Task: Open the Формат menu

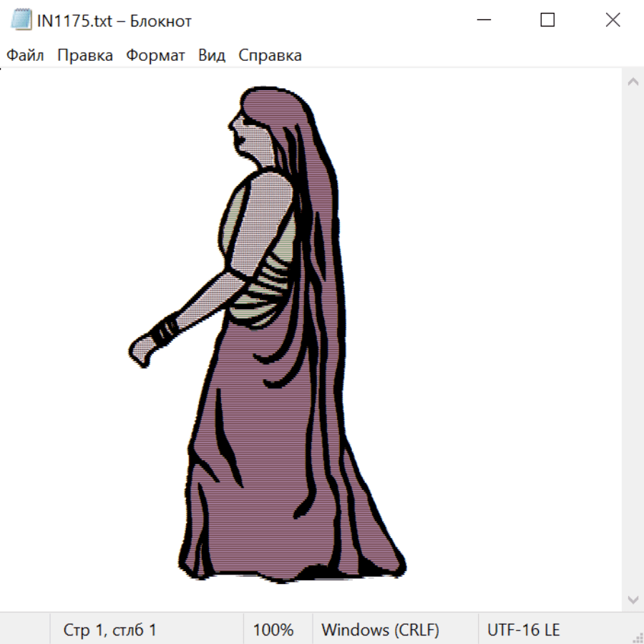Action: [155, 56]
